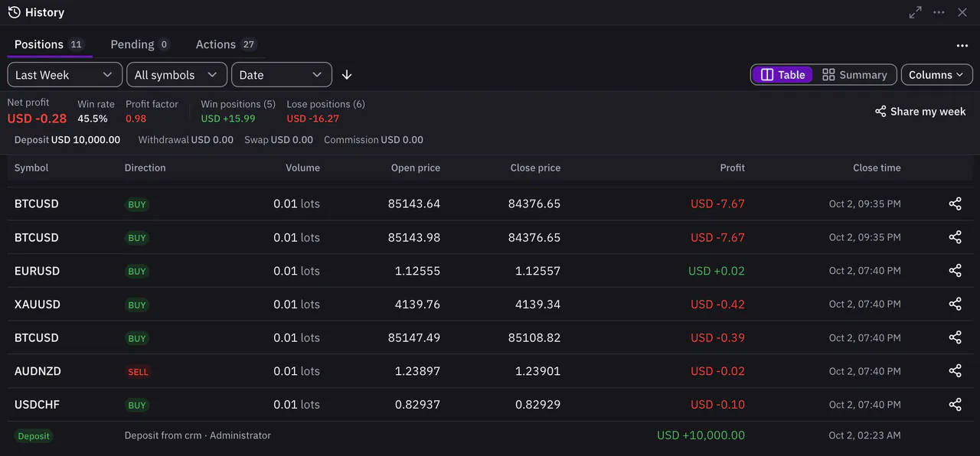This screenshot has height=456, width=980.
Task: Click the Close time column header
Action: tap(877, 168)
